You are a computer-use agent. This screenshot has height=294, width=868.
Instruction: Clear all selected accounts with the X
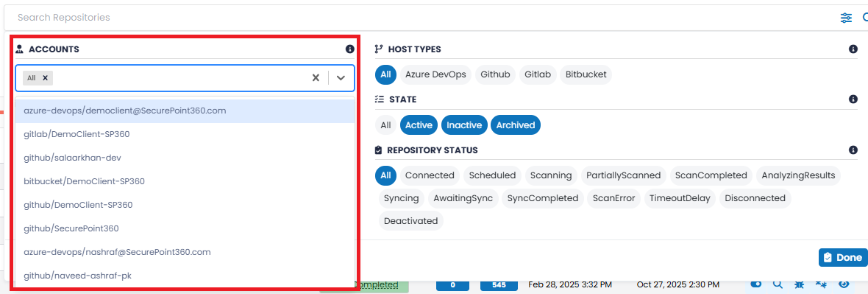[x=316, y=77]
